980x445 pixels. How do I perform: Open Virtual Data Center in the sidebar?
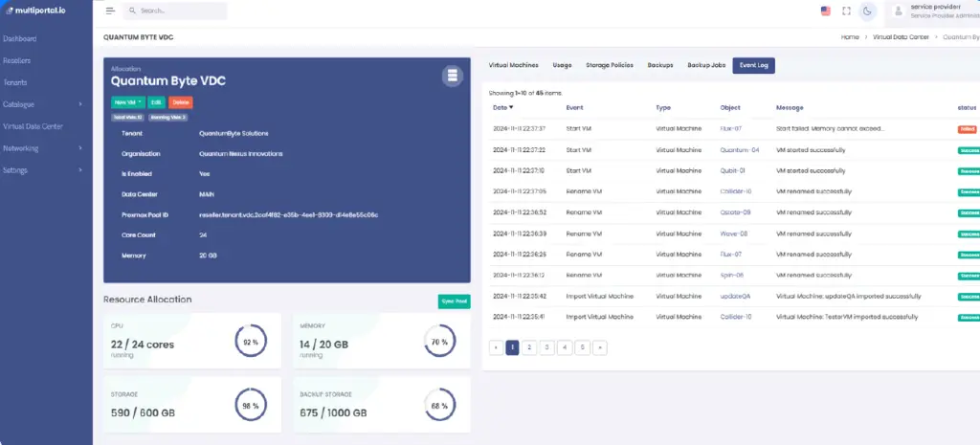(33, 126)
